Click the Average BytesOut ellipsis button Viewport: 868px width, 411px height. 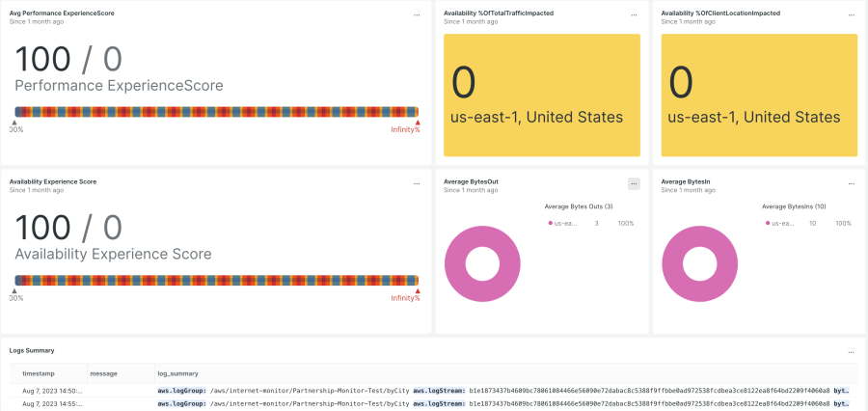coord(634,183)
